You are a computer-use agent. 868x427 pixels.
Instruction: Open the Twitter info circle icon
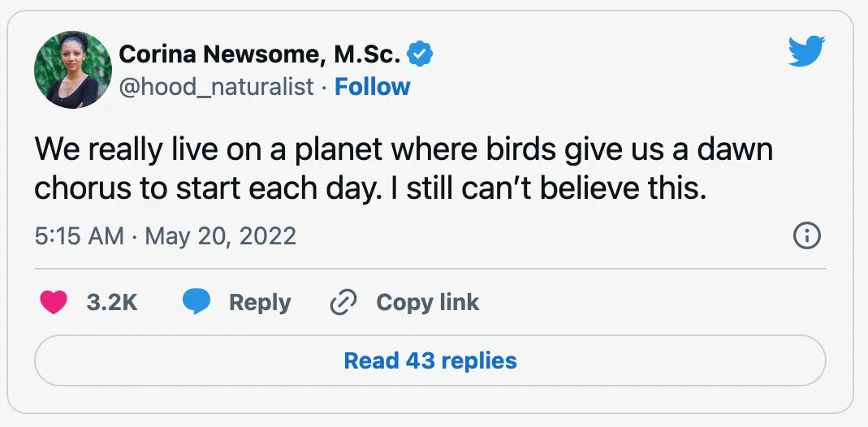click(x=805, y=236)
